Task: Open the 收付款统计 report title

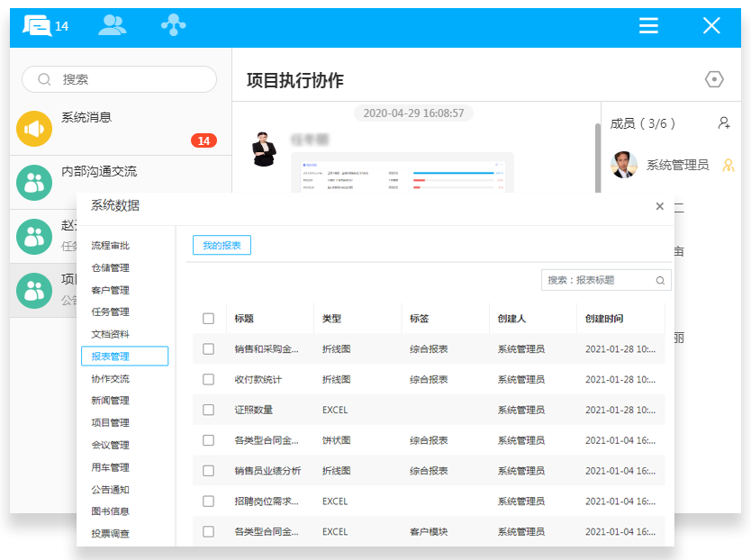Action: 258,380
